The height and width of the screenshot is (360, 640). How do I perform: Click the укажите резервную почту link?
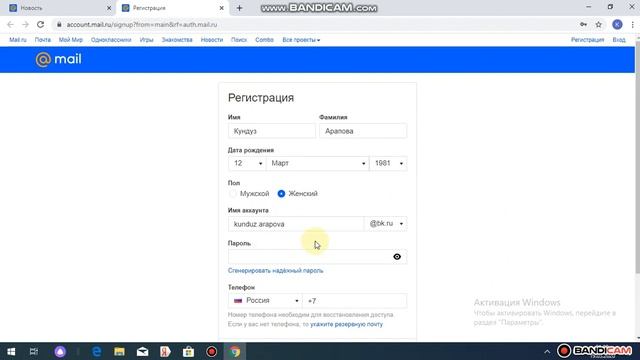(347, 324)
